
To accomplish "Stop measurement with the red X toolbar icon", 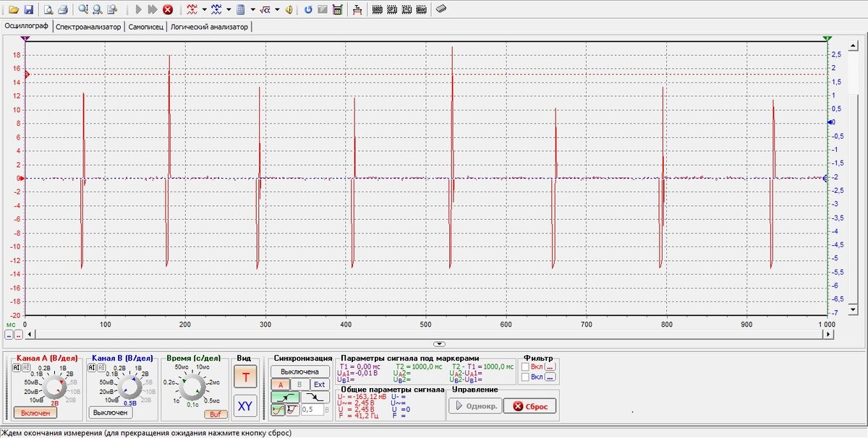I will [168, 10].
